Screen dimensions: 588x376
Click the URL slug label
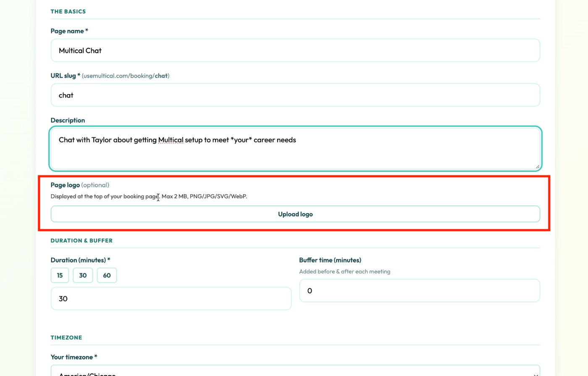tap(65, 76)
